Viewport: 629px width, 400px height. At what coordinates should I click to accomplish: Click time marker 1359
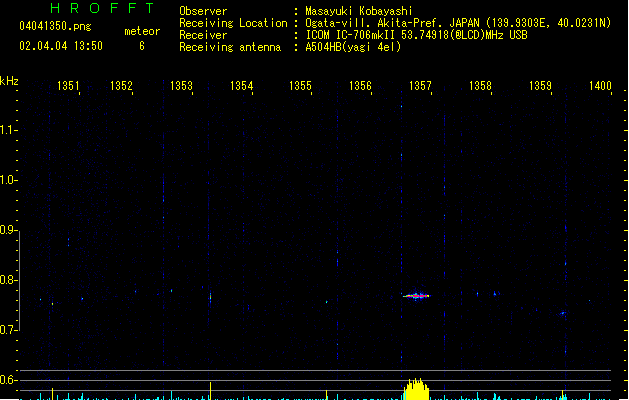[540, 86]
